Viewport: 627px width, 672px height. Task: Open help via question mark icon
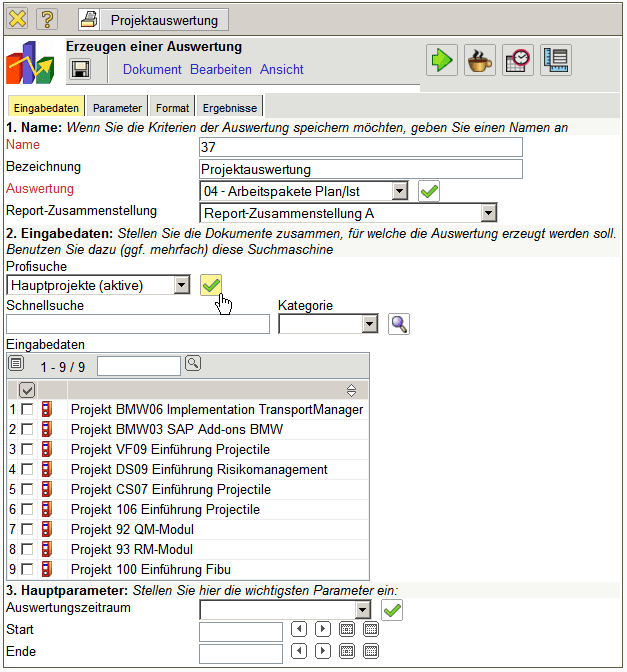pos(47,20)
